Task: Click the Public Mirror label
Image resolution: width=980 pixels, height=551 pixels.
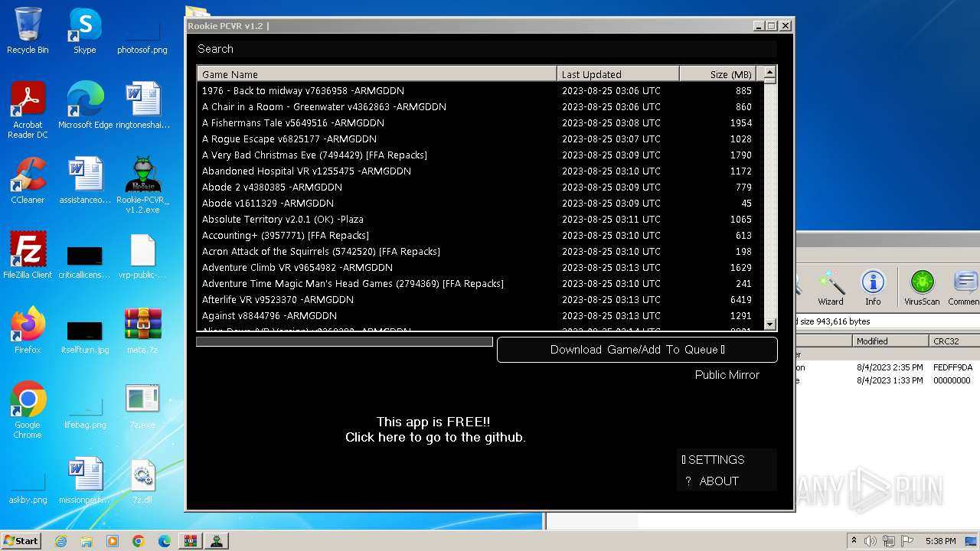Action: click(x=727, y=375)
